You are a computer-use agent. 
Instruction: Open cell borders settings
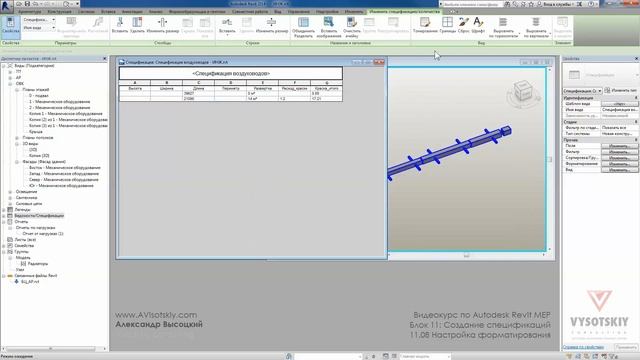[x=447, y=24]
